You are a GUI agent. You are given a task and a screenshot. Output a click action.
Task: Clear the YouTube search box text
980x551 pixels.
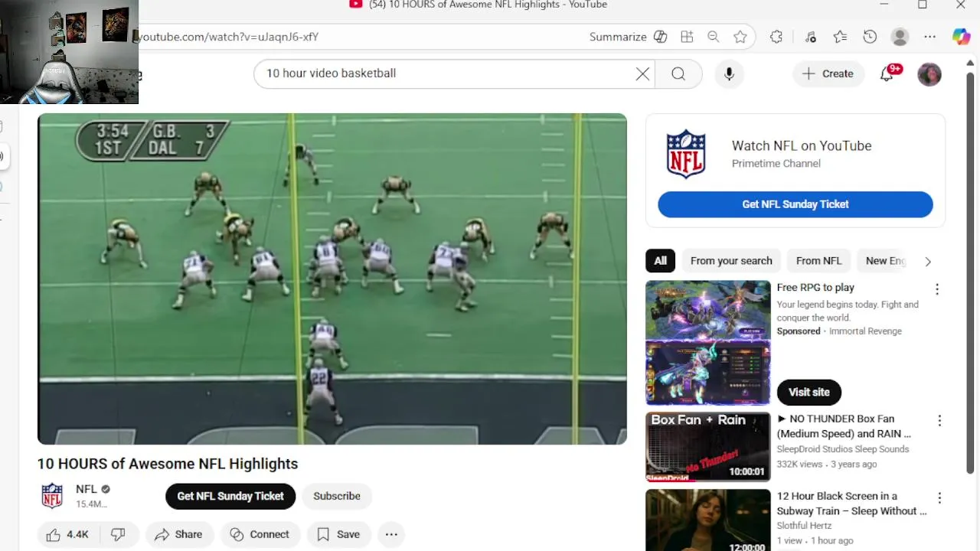[642, 73]
